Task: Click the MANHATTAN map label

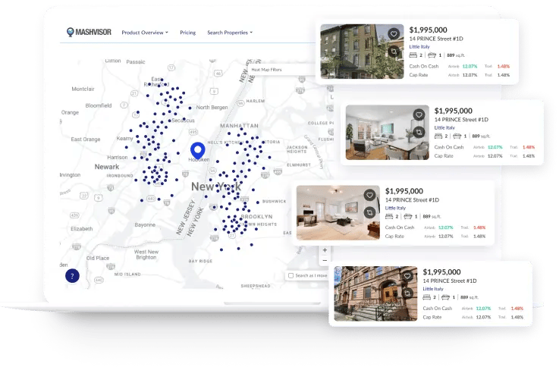Action: [x=239, y=125]
